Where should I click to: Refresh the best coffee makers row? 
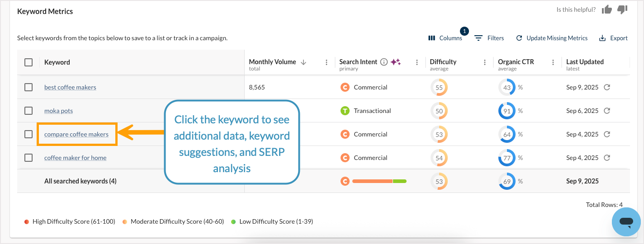607,87
